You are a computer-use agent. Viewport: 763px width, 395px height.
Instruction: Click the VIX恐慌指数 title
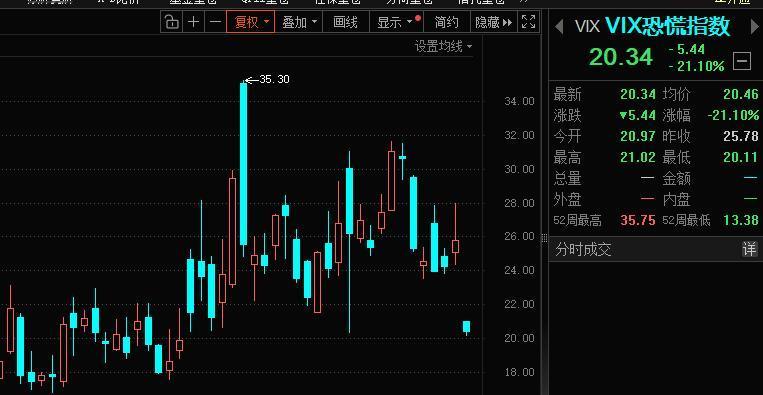click(667, 26)
